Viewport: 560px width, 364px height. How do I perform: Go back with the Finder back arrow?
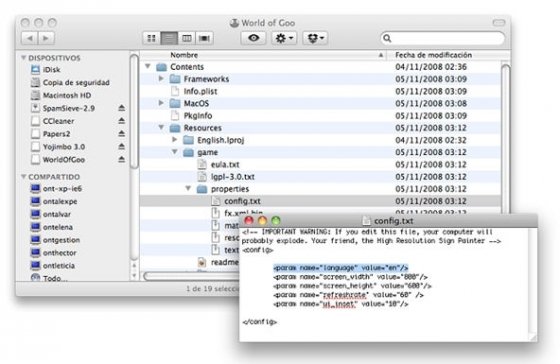pyautogui.click(x=30, y=38)
